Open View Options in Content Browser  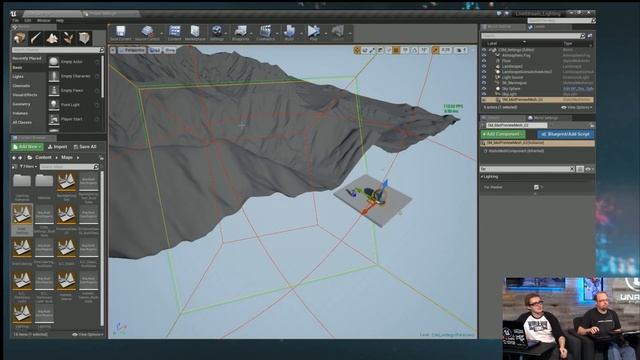click(87, 334)
